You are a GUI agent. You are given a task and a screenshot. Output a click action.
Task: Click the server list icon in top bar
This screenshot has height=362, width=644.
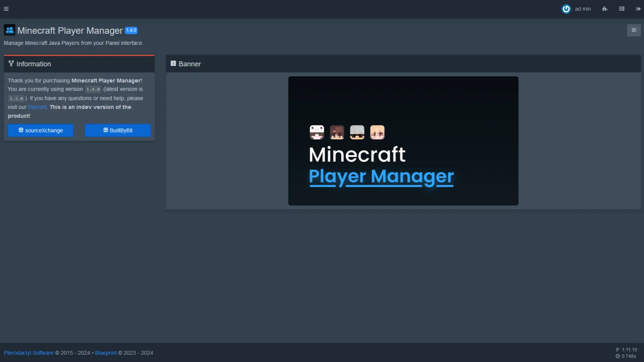[x=622, y=9]
